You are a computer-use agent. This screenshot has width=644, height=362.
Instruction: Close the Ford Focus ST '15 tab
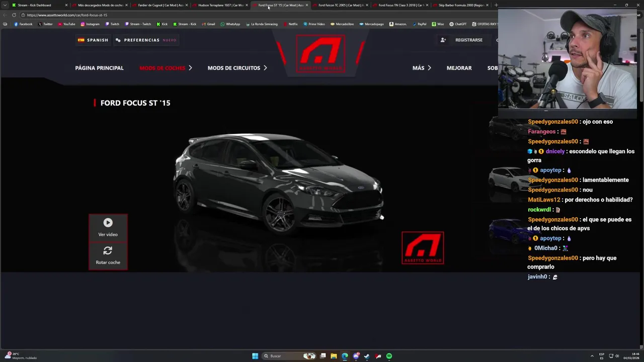coord(306,5)
